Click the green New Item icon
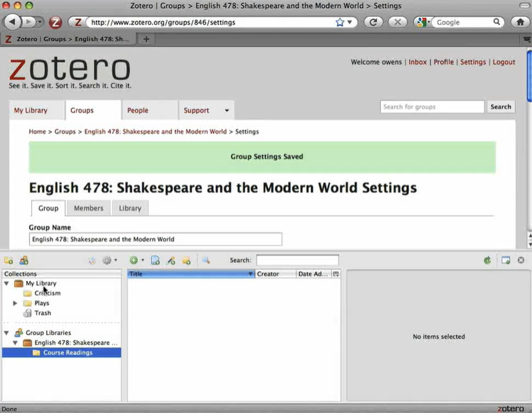The width and height of the screenshot is (532, 413). coord(134,261)
